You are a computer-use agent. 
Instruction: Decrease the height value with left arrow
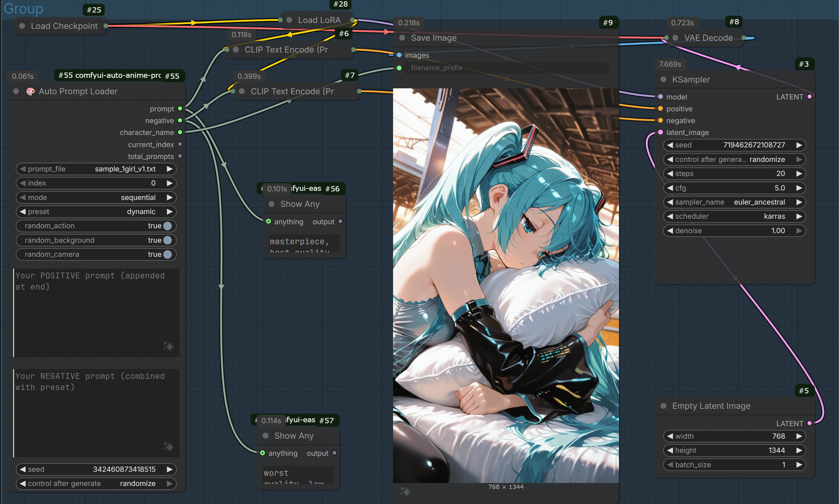pyautogui.click(x=670, y=450)
